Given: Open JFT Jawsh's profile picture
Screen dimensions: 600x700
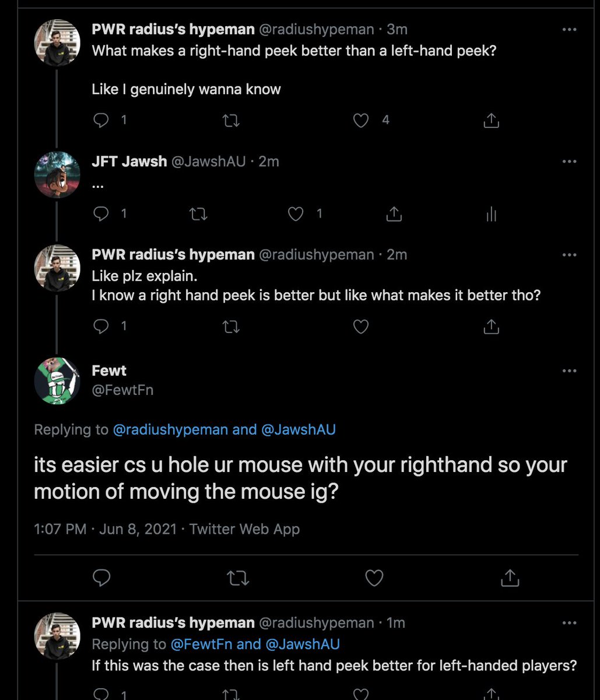Looking at the screenshot, I should coord(57,174).
